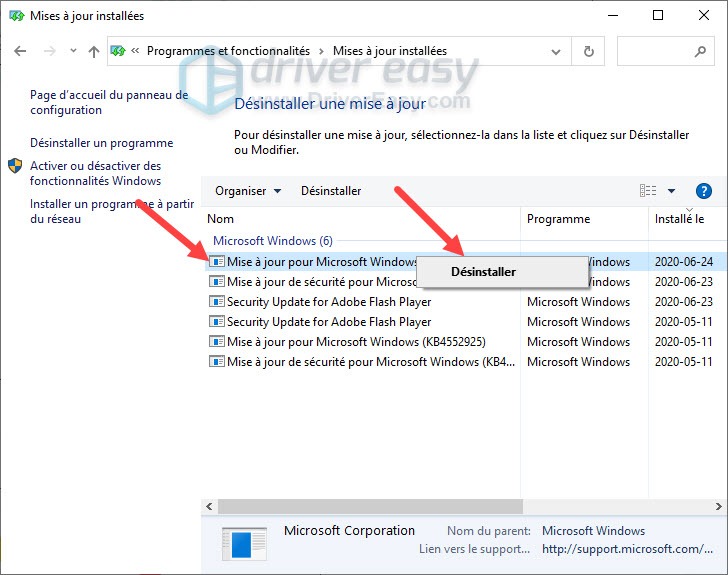Select Mise à jour pour Microsoft Windows first row
Image resolution: width=728 pixels, height=575 pixels.
click(323, 262)
